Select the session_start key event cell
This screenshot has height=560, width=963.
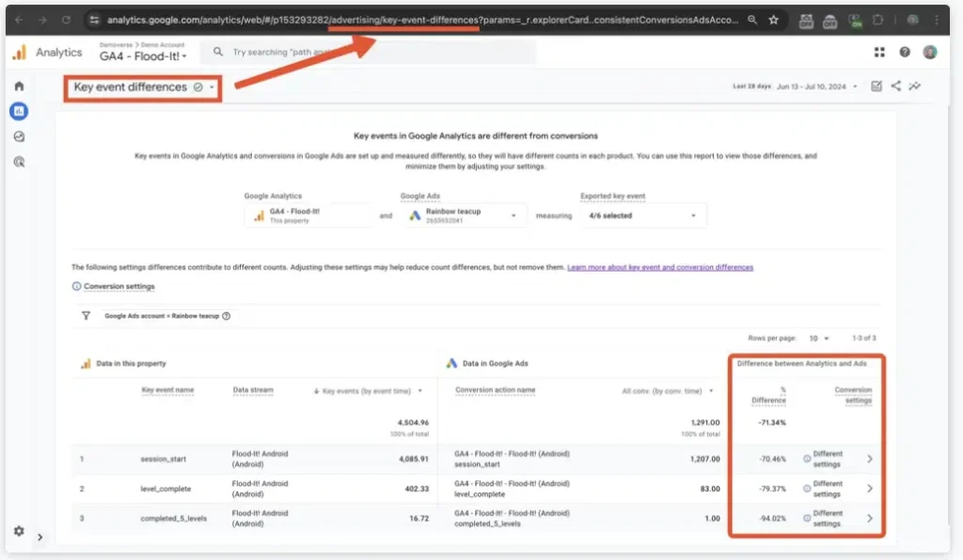(164, 459)
